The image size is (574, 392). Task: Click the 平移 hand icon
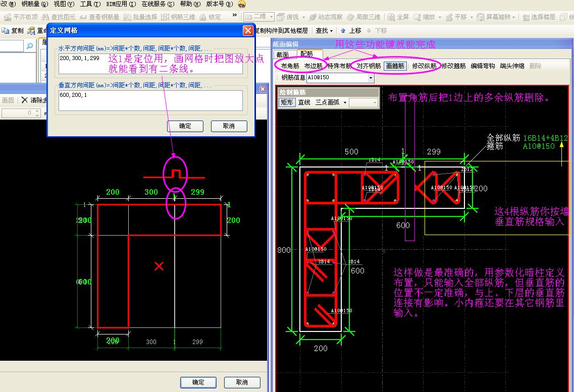pos(449,17)
